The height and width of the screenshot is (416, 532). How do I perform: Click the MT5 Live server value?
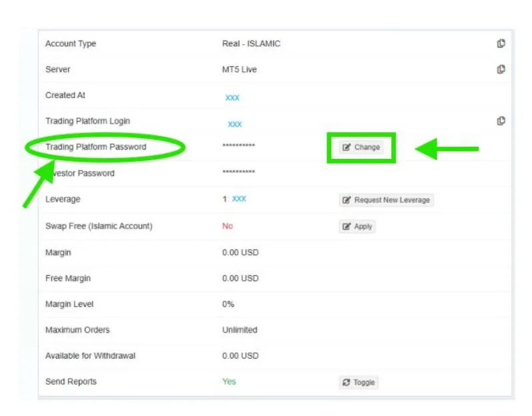239,69
